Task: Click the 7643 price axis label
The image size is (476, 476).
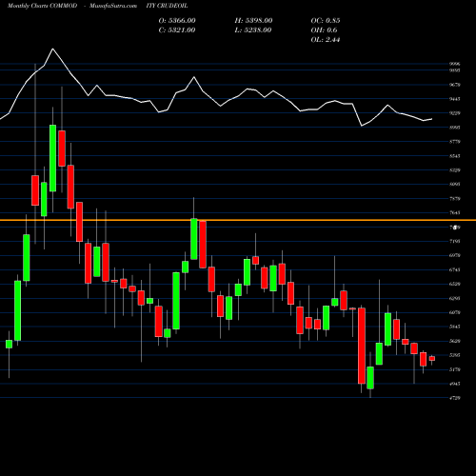Action: (455, 213)
